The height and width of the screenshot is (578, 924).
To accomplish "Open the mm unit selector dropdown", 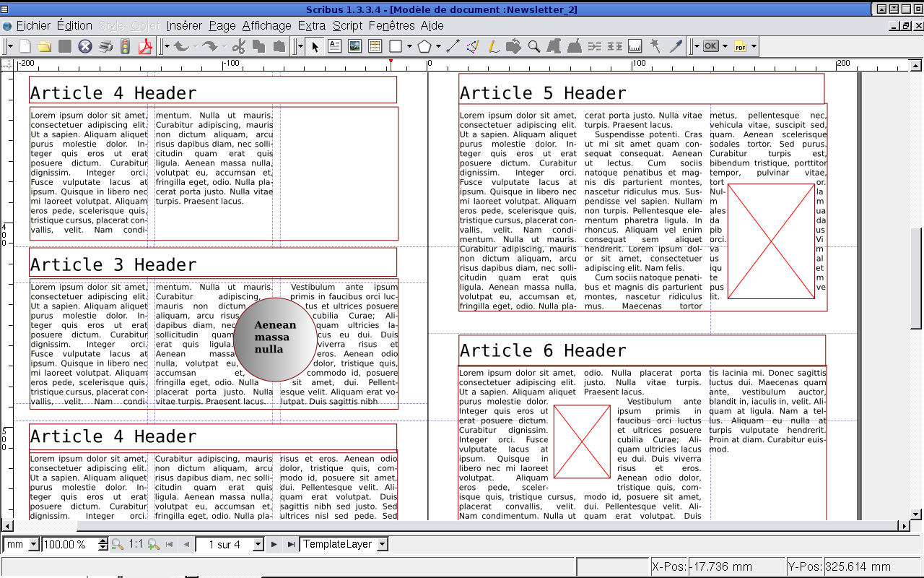I will [x=33, y=544].
